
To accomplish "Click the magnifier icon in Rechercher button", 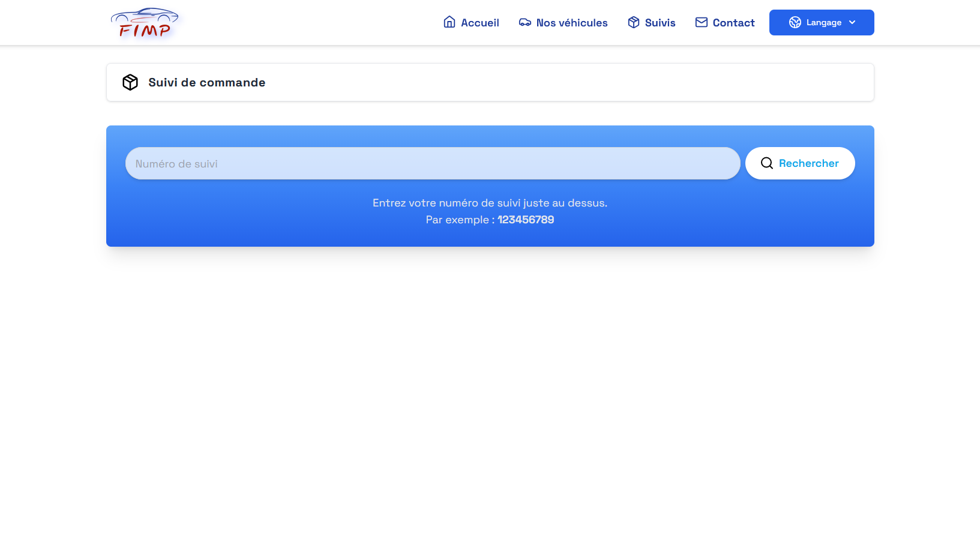I will pyautogui.click(x=766, y=163).
